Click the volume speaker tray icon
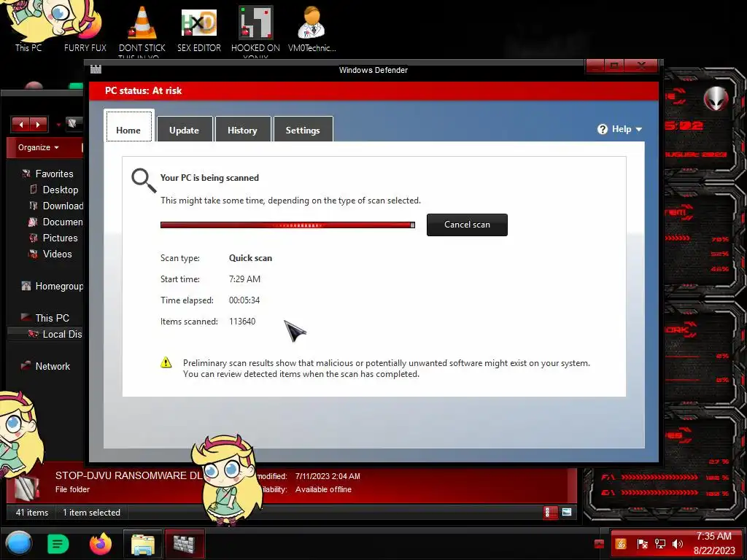This screenshot has width=747, height=560. pos(678,544)
